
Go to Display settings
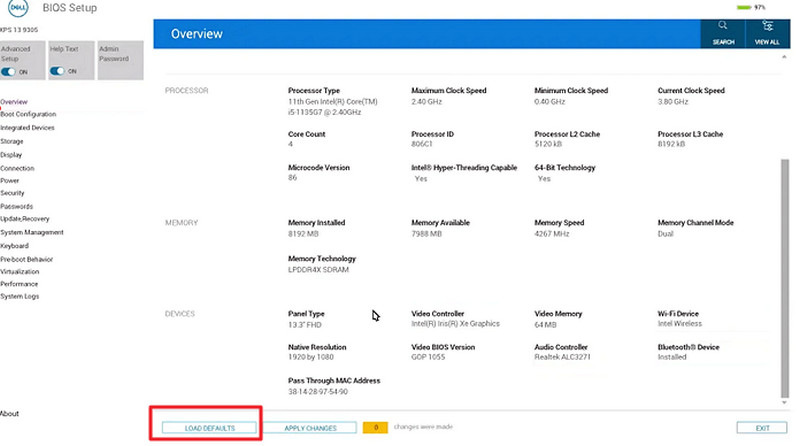click(11, 155)
